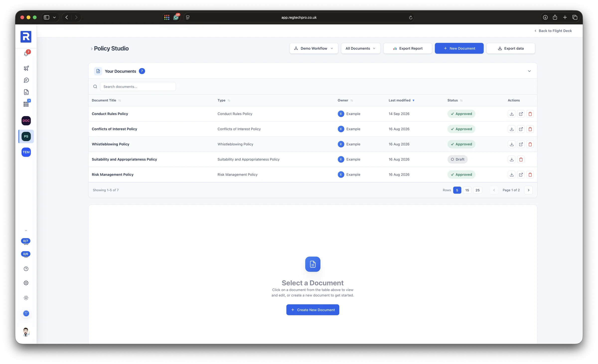Go Back to Flight Deck link

point(553,31)
